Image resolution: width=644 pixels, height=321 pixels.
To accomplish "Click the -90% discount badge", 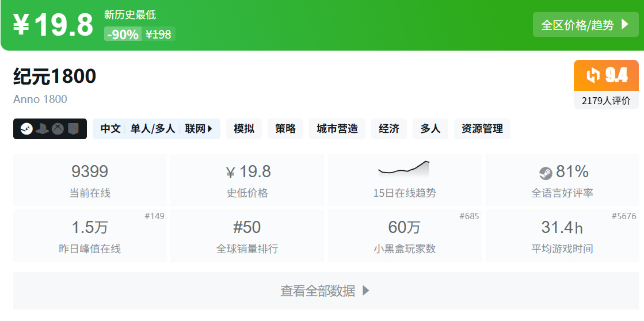I will point(123,35).
